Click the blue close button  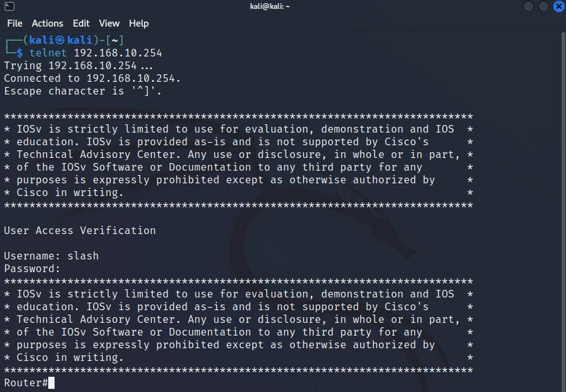(x=558, y=6)
